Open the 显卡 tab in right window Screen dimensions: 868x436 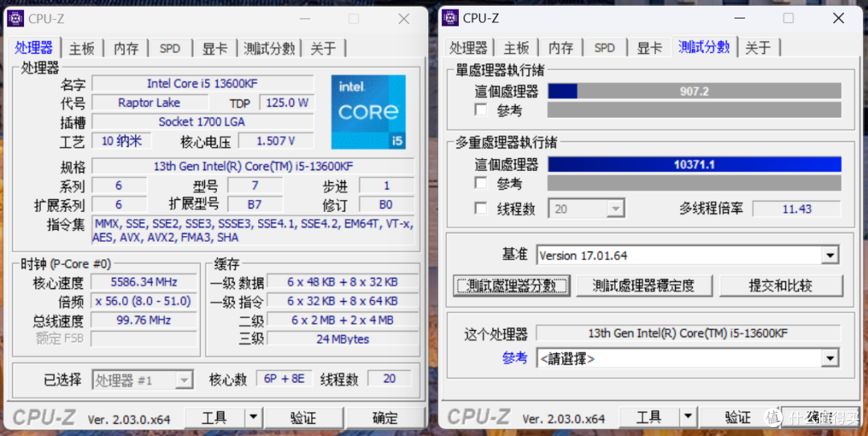coord(649,49)
